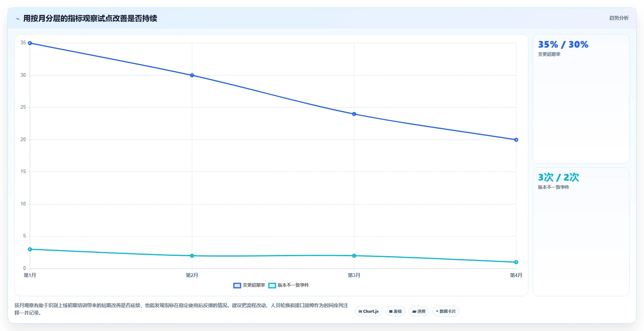
Task: Open the 3次 / 2次 版本不一致事件 card
Action: (581, 232)
